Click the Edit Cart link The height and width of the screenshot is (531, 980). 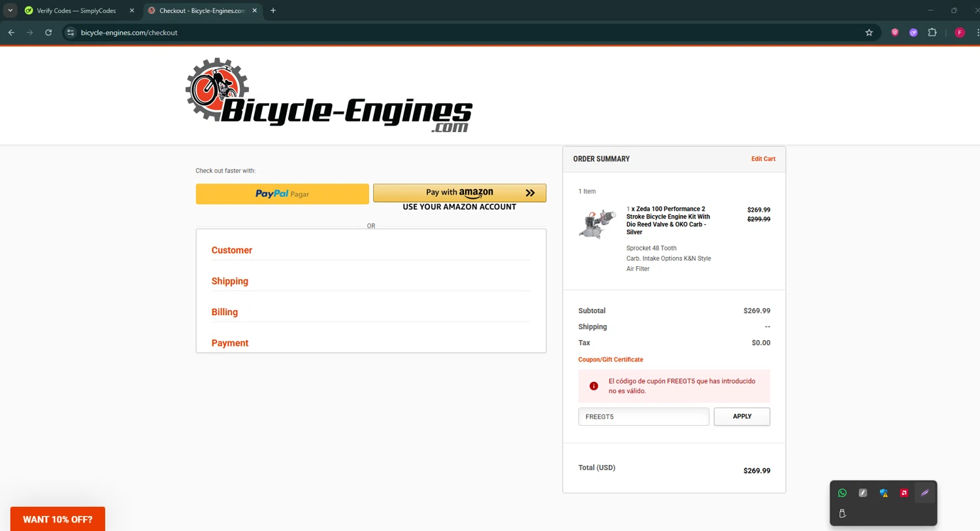[x=763, y=159]
